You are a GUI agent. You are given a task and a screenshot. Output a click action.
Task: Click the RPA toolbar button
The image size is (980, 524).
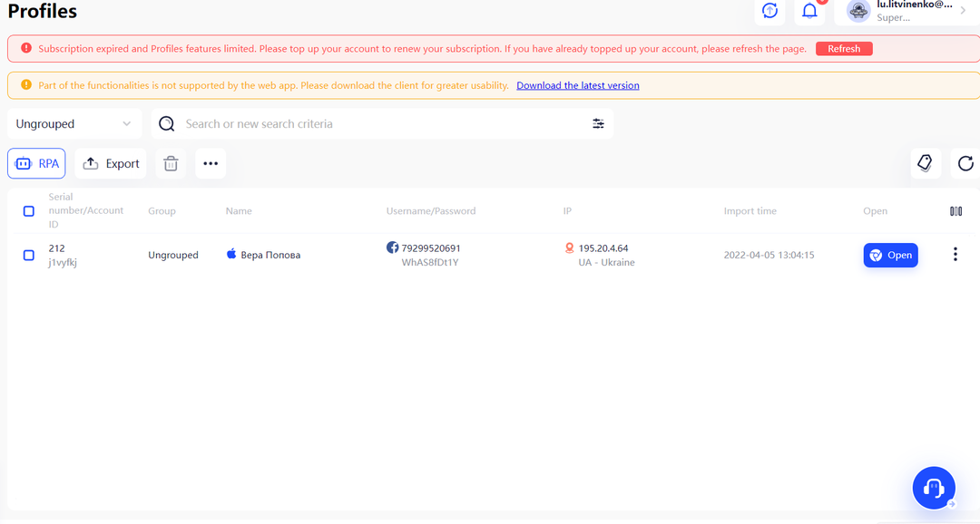[36, 163]
